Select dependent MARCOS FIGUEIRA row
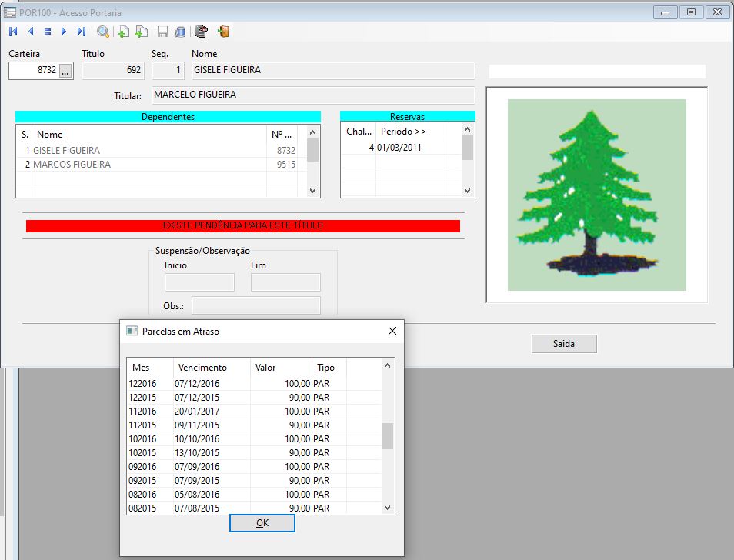 click(x=72, y=165)
